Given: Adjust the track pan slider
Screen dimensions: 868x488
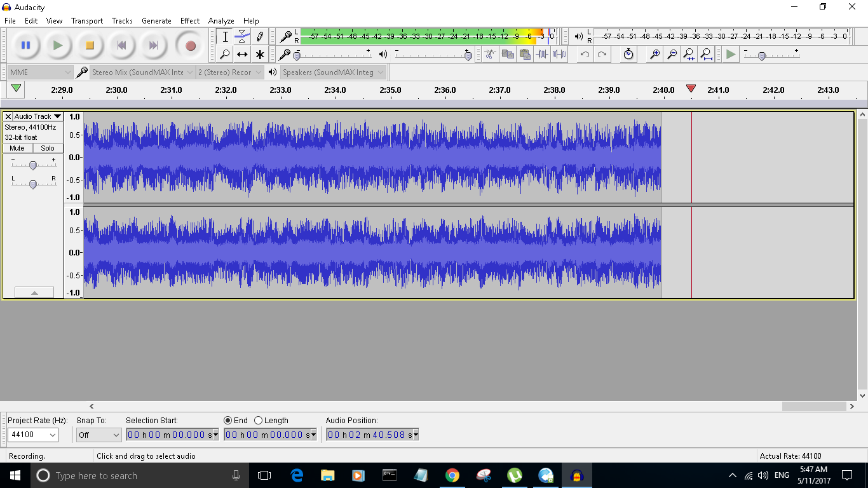Looking at the screenshot, I should click(x=33, y=184).
